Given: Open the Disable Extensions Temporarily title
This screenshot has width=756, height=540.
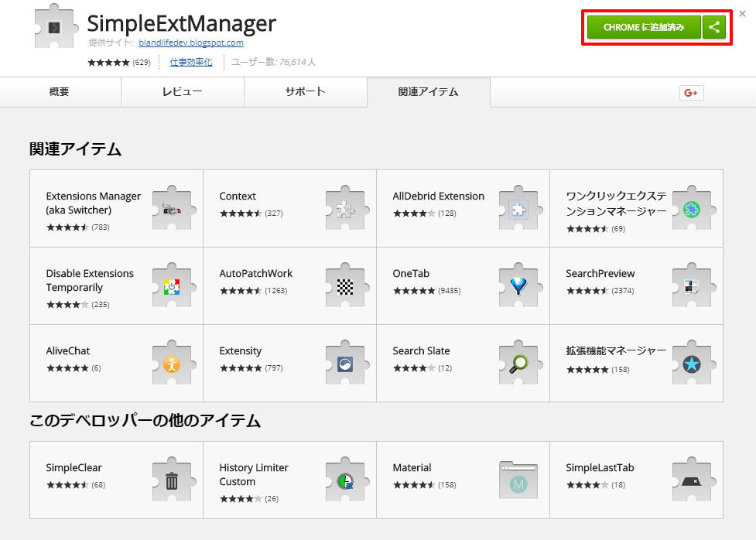Looking at the screenshot, I should [90, 280].
